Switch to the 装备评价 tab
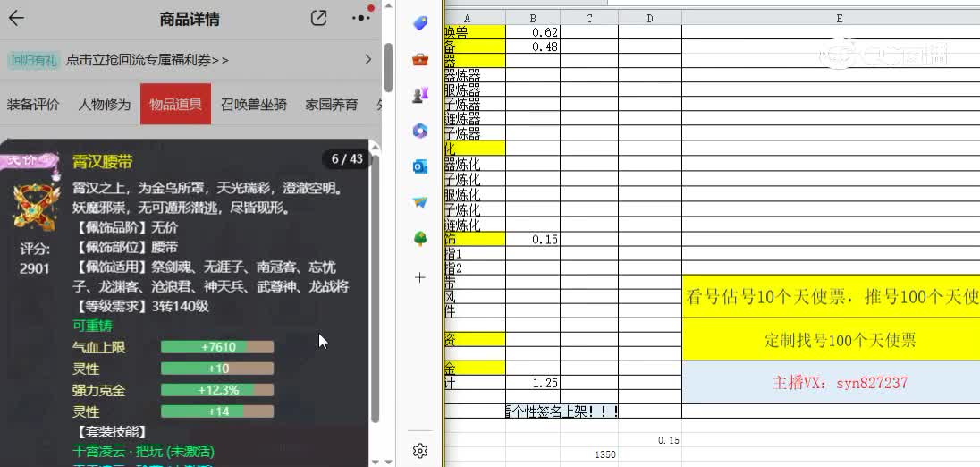 (x=33, y=105)
